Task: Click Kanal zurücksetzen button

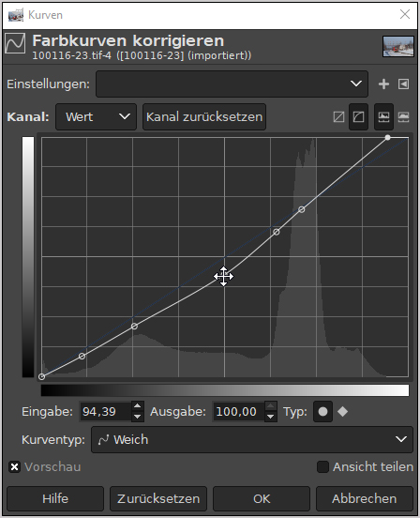Action: [x=204, y=116]
